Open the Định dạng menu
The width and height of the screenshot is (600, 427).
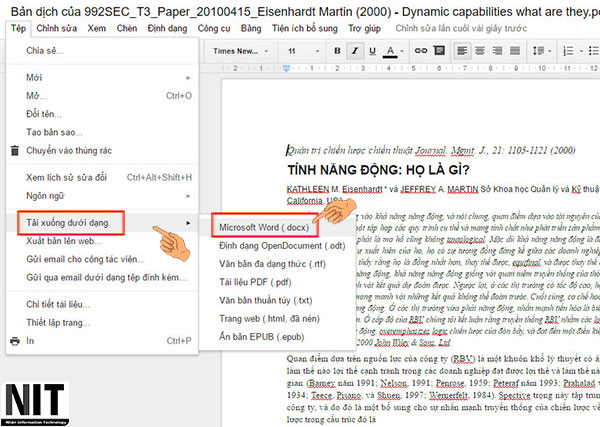[x=167, y=28]
